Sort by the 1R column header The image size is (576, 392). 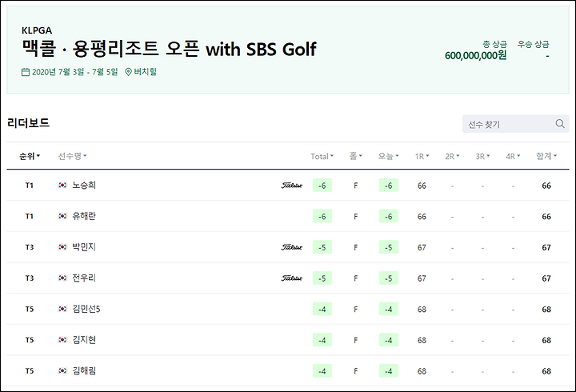[x=422, y=156]
